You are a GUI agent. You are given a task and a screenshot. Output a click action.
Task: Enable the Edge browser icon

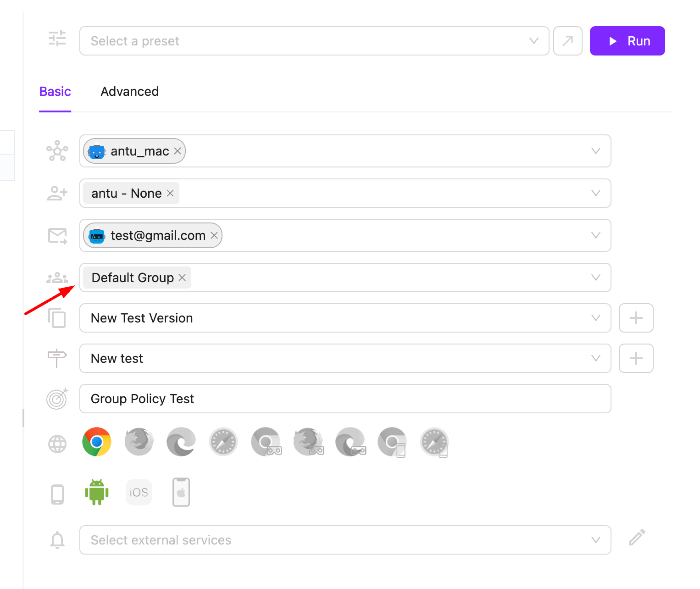point(181,442)
